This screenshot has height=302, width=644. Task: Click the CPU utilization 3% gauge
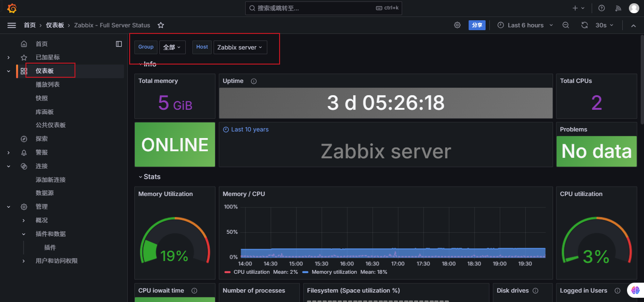(x=596, y=240)
